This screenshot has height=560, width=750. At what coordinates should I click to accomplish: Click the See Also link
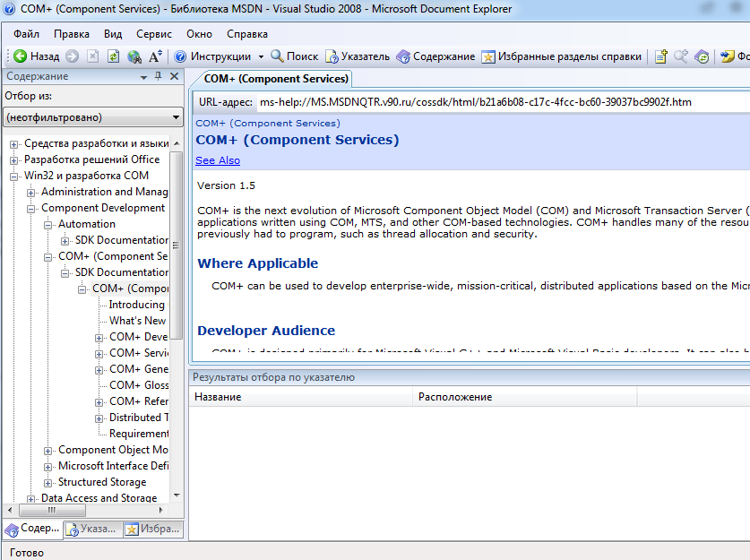[218, 160]
